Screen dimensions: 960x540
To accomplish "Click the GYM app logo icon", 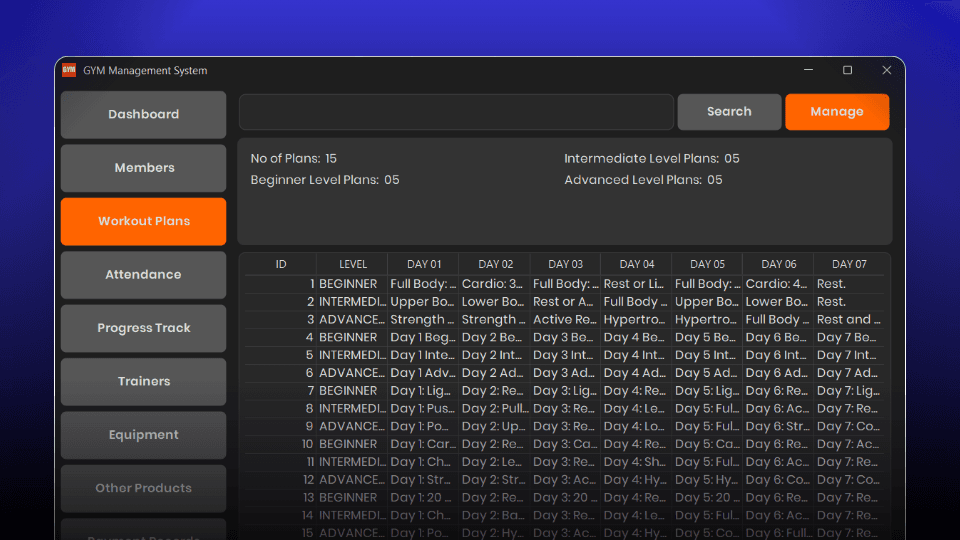I will click(69, 70).
